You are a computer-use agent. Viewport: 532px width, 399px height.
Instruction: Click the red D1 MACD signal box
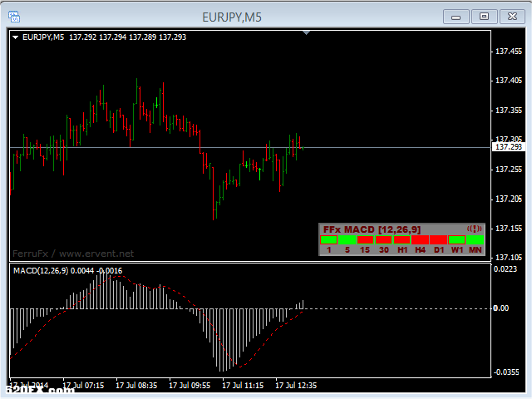coord(439,240)
